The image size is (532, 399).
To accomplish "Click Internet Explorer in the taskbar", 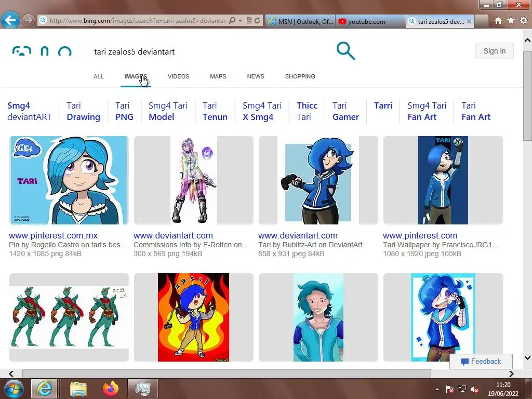I will pos(44,389).
